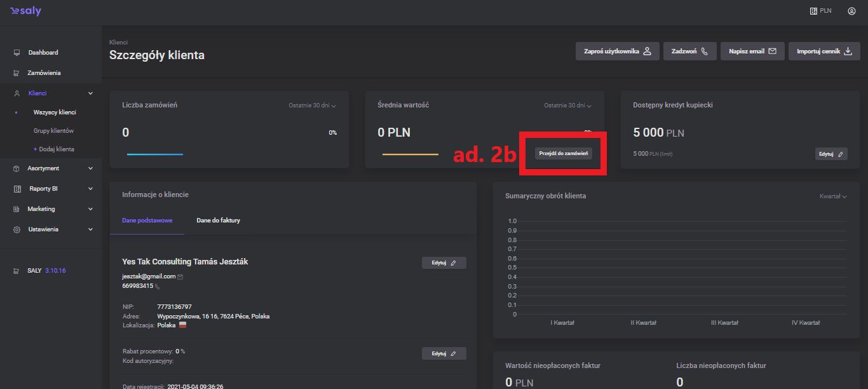868x389 pixels.
Task: Open the Kwartał period dropdown
Action: click(833, 196)
